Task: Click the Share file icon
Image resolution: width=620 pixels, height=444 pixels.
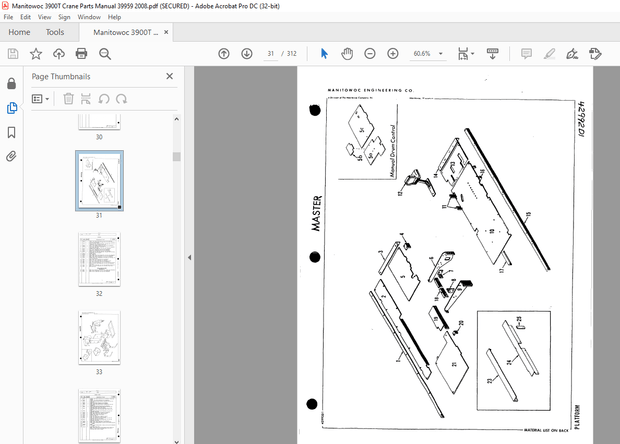Action: coord(595,54)
